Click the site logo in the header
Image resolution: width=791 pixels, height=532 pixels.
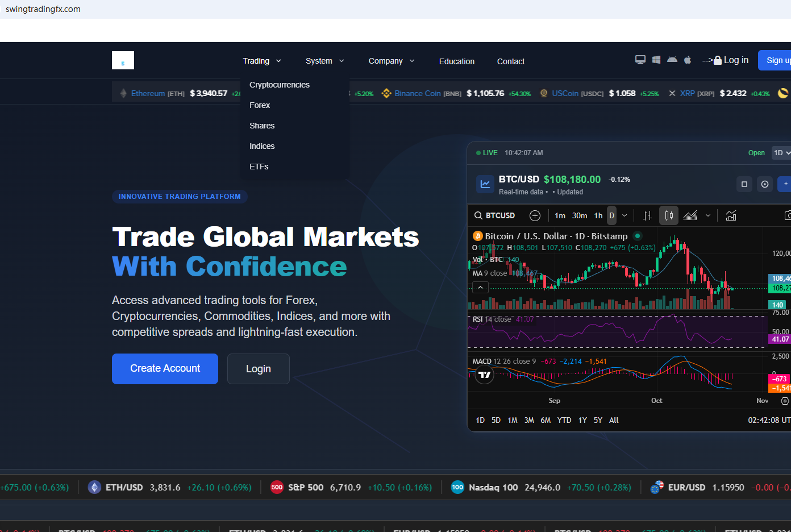click(123, 60)
